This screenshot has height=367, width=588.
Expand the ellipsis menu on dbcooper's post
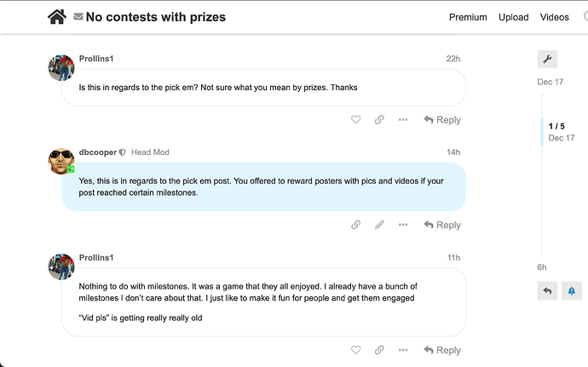click(403, 225)
